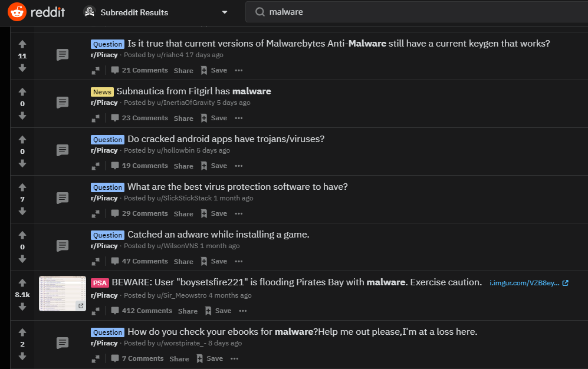Open more options for ebooks malware post
The height and width of the screenshot is (369, 588).
click(x=235, y=358)
